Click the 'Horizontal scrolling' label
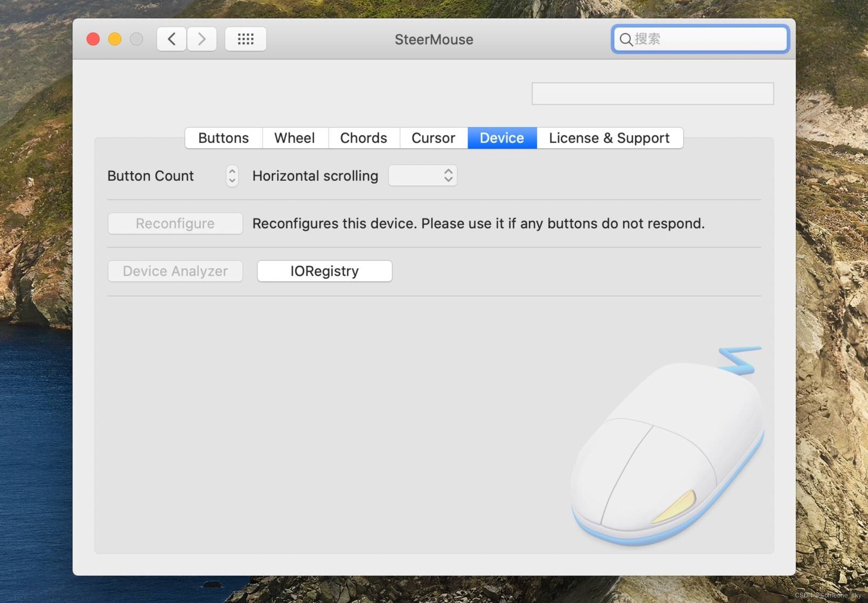868x603 pixels. pyautogui.click(x=315, y=176)
